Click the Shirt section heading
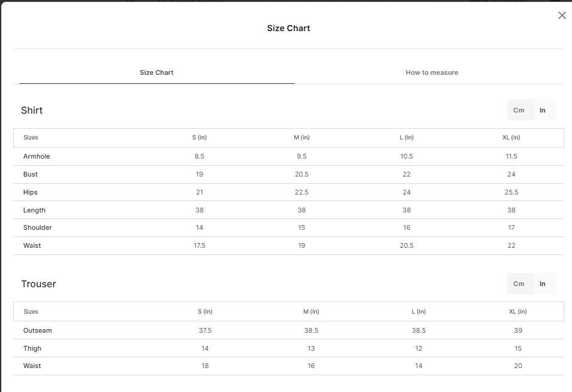Image resolution: width=572 pixels, height=392 pixels. coord(32,110)
